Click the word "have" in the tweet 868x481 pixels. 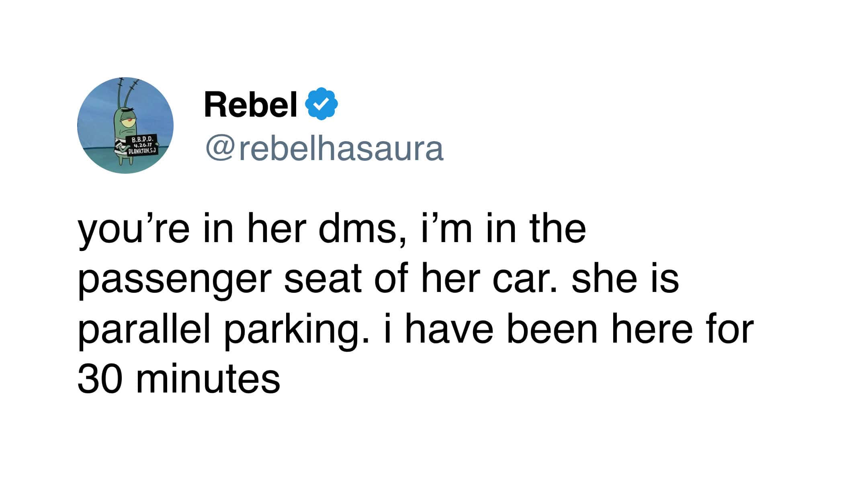pyautogui.click(x=449, y=329)
